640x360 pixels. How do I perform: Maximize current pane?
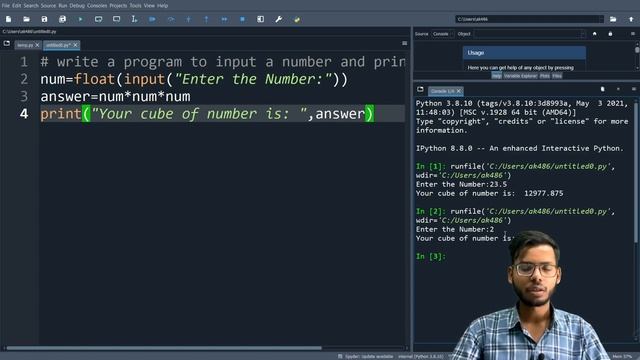[260, 19]
